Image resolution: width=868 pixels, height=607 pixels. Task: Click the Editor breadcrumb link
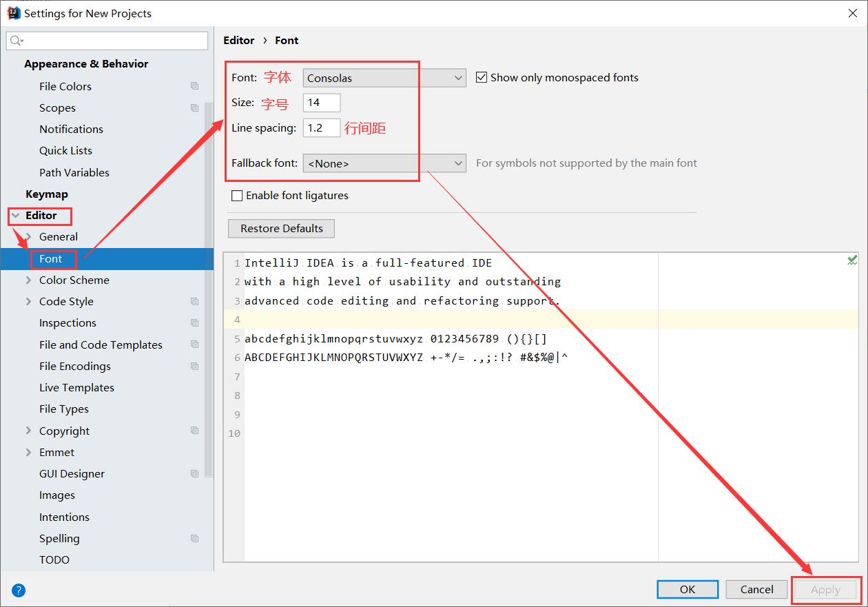239,40
